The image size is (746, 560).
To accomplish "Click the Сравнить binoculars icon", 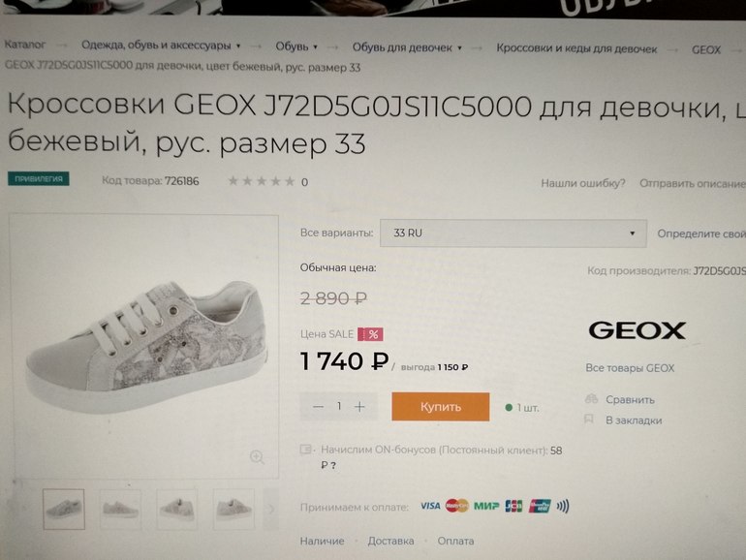I will point(590,399).
